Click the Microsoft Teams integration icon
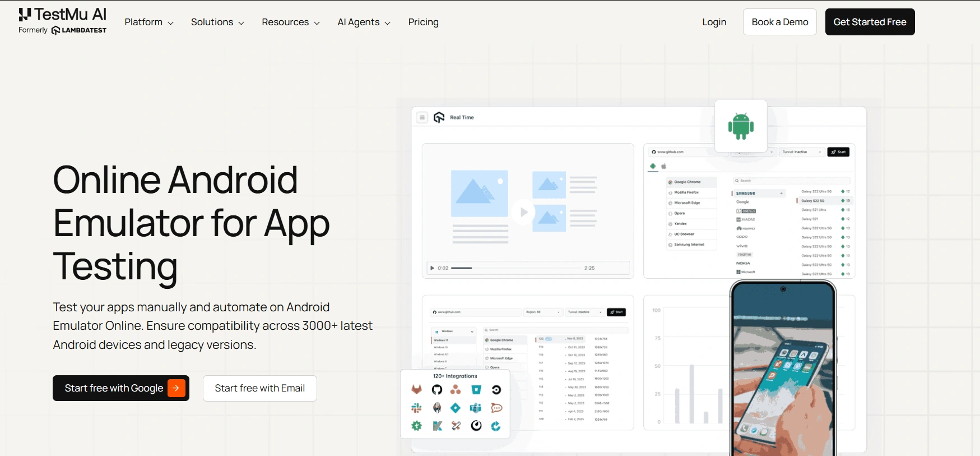 [x=476, y=408]
